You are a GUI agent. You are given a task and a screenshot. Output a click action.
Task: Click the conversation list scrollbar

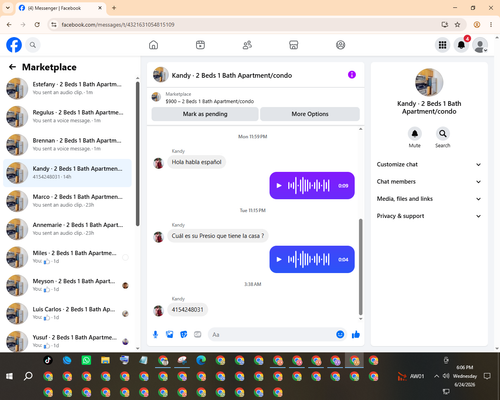(x=137, y=153)
